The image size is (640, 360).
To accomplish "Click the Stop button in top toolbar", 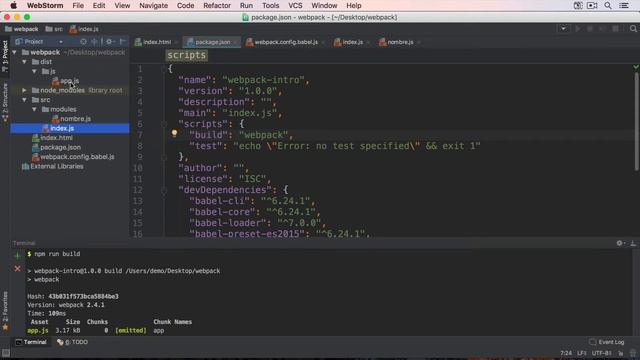I will coord(616,29).
